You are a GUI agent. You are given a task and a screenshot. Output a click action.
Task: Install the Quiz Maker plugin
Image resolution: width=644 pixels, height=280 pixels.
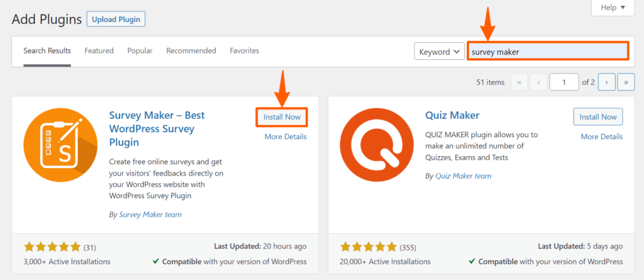pos(598,117)
